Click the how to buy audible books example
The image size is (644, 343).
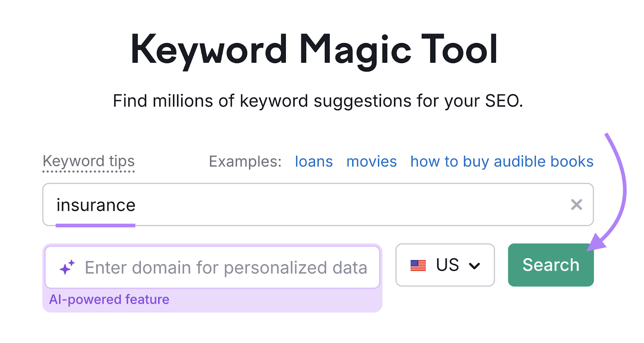pos(502,161)
